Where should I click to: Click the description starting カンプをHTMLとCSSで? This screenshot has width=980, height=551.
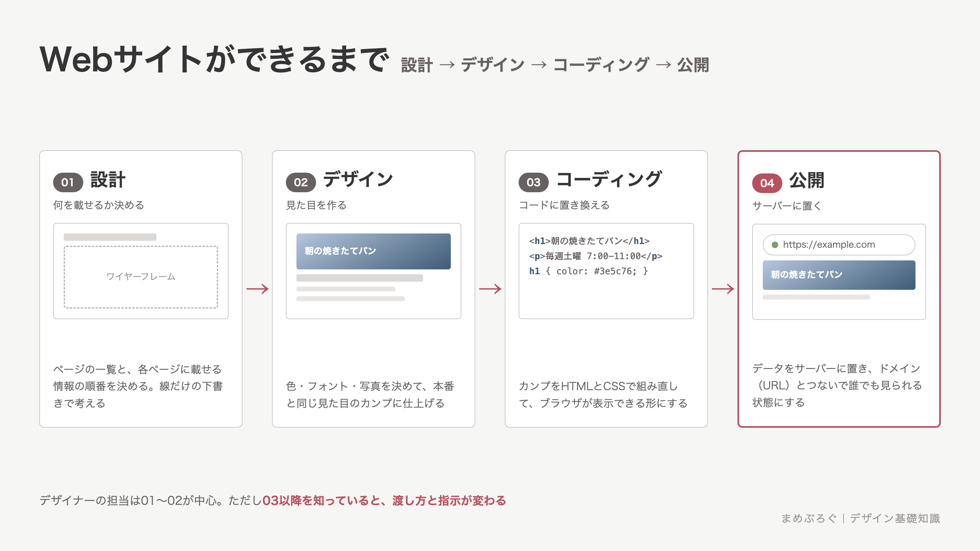tap(603, 395)
